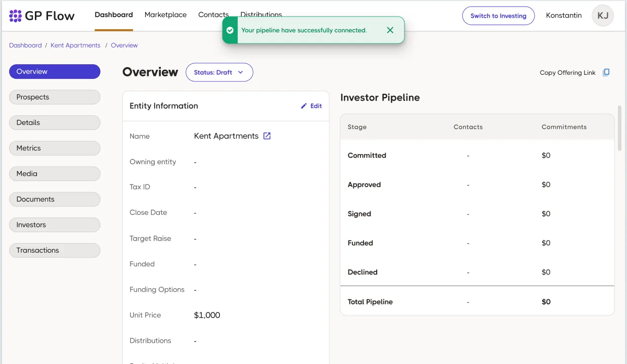The height and width of the screenshot is (364, 627).
Task: Select the Funded pipeline stage row
Action: point(477,243)
